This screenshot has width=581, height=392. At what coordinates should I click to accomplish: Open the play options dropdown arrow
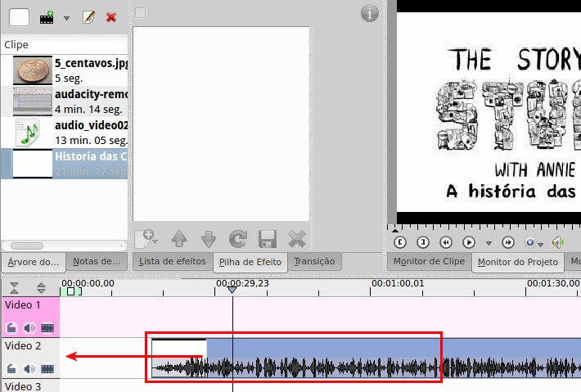(489, 243)
